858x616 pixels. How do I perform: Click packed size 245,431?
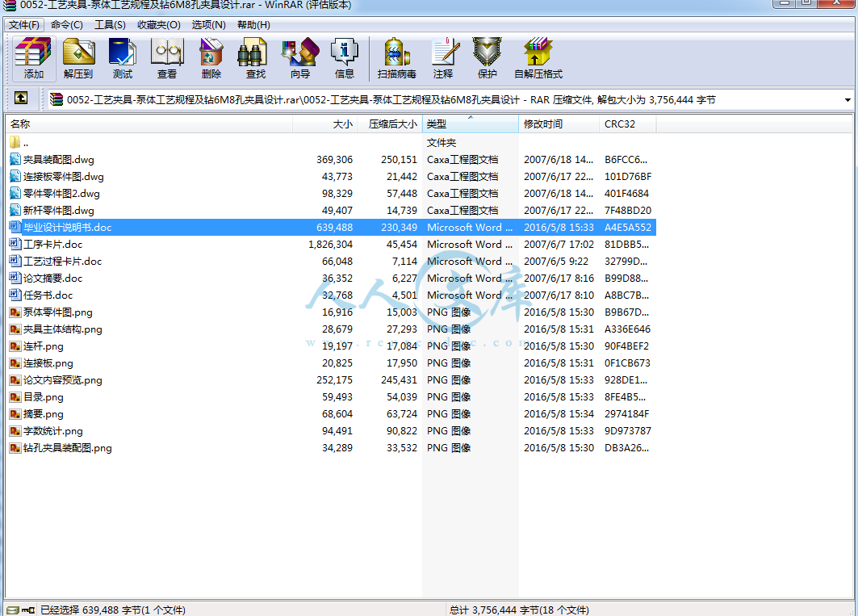399,380
